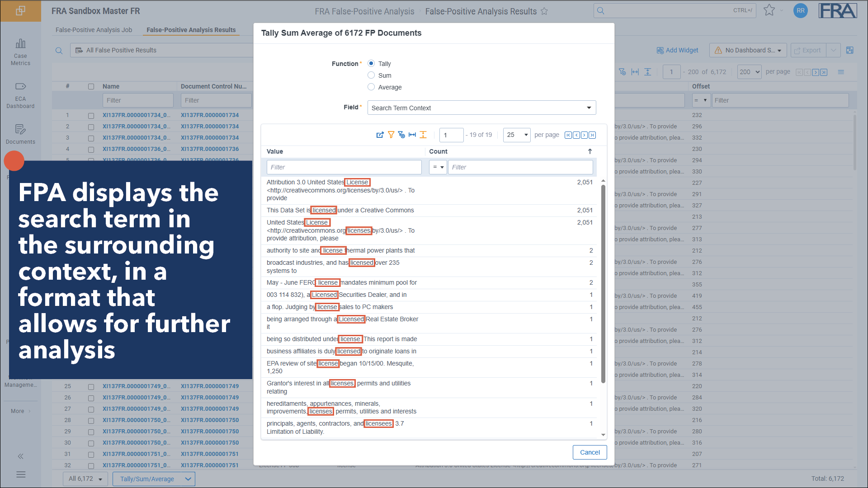This screenshot has width=868, height=488.
Task: Switch to False-Positive Analysis Job tab
Action: (x=94, y=30)
